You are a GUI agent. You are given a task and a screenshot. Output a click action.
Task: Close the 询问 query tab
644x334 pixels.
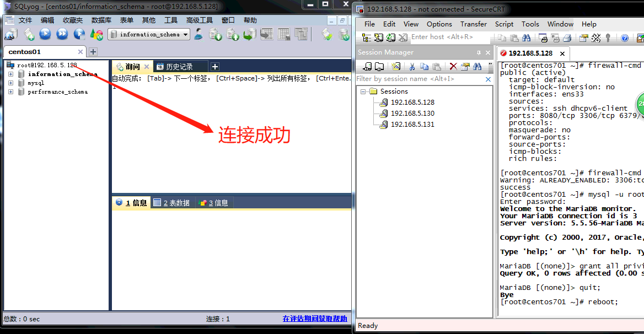147,67
